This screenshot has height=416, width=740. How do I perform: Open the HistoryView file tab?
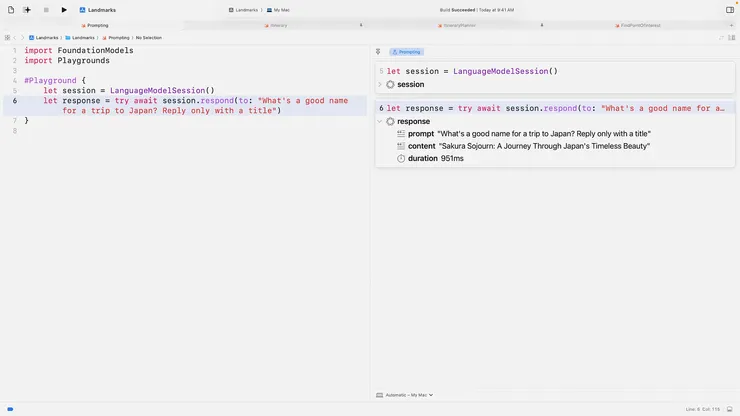(x=277, y=25)
